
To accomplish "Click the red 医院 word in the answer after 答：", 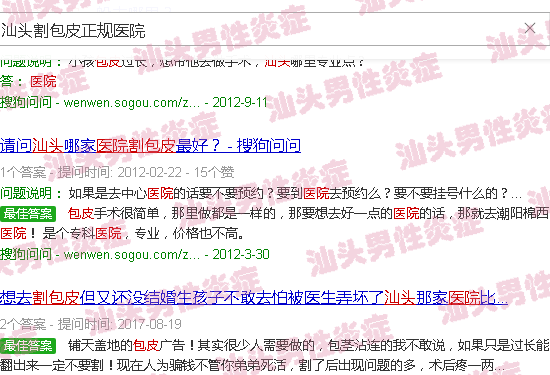I will [x=43, y=81].
